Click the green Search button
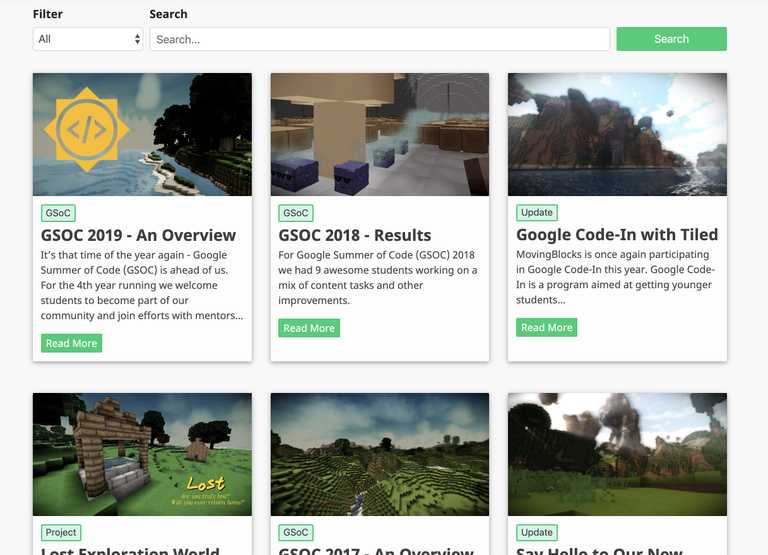The image size is (768, 555). pyautogui.click(x=672, y=39)
